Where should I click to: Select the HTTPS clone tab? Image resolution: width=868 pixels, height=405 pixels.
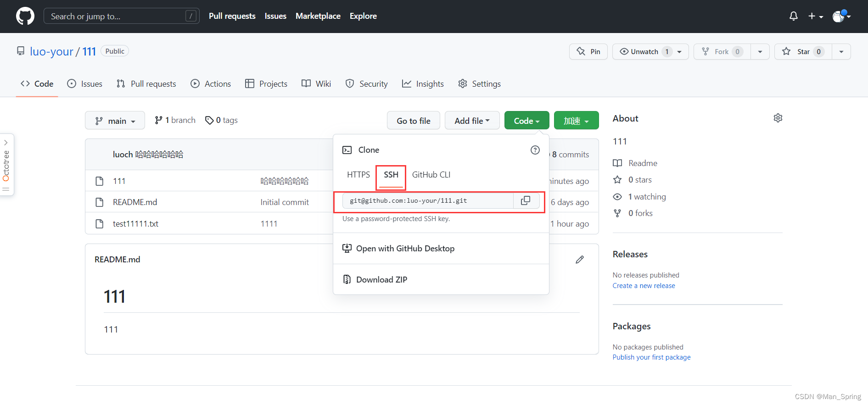[358, 175]
